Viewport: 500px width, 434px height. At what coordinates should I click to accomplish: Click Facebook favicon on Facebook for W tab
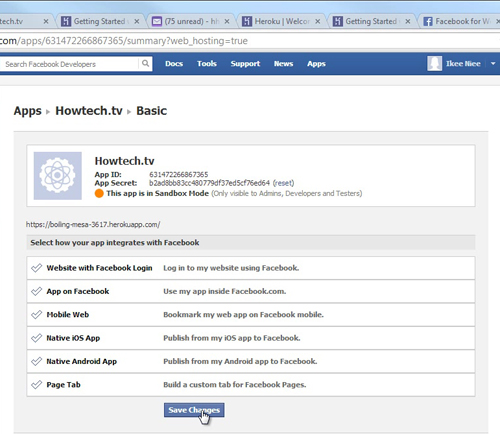point(428,22)
